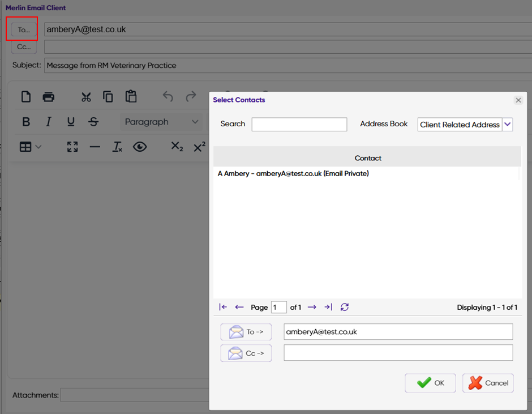Click the Cancel button
The image size is (532, 414).
[x=488, y=383]
